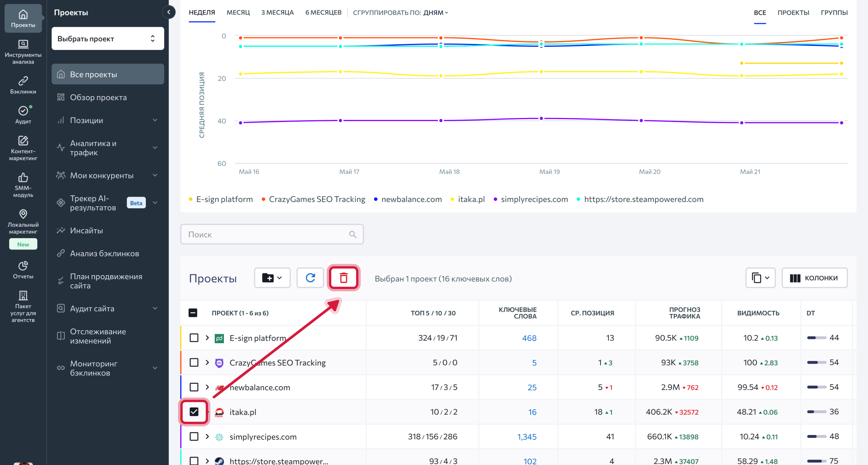
Task: Click the CrazyGames project favicon
Action: point(219,363)
